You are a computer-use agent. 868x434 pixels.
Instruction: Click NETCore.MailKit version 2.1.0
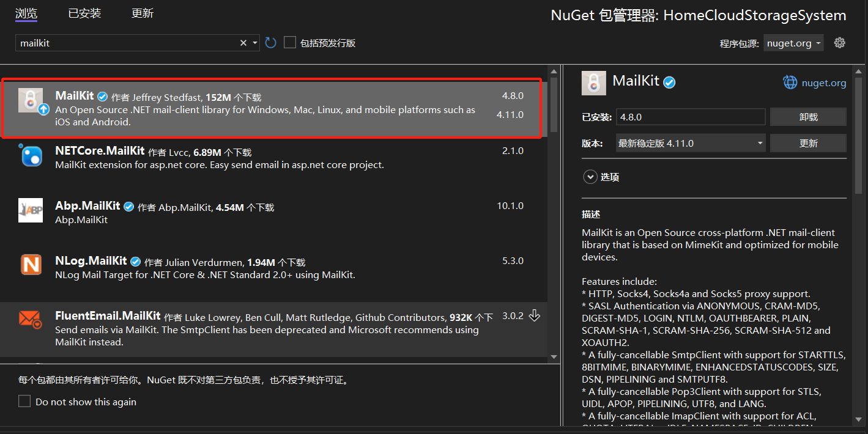click(513, 150)
